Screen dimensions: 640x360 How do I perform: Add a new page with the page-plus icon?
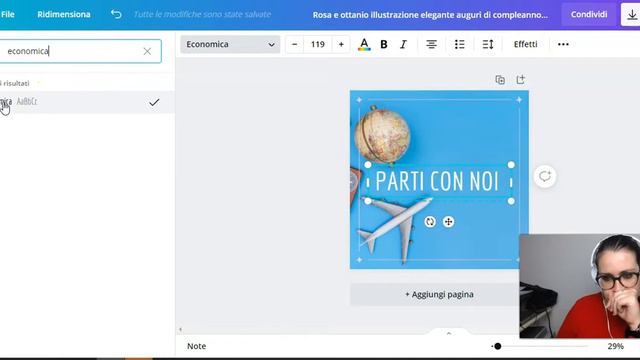coord(520,80)
